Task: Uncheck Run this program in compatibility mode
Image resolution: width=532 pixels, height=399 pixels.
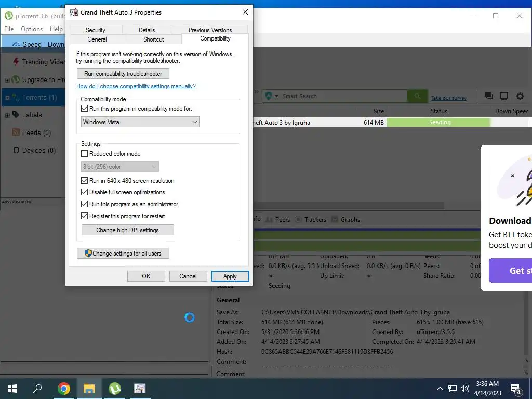Action: [x=85, y=109]
